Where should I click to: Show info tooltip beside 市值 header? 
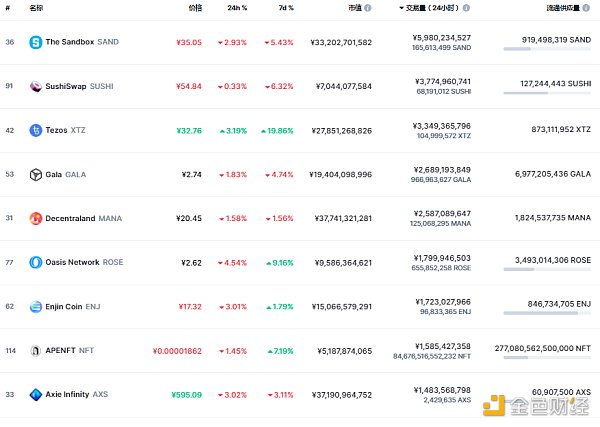[x=369, y=8]
